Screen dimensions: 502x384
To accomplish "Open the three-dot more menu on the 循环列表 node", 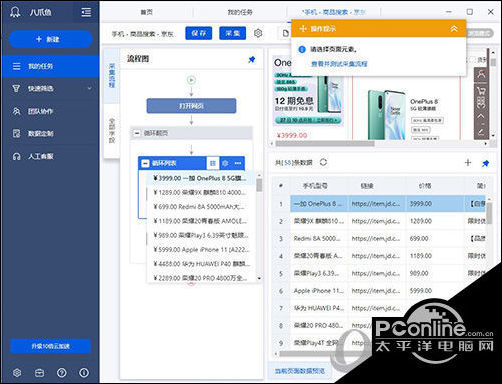I will (x=238, y=163).
